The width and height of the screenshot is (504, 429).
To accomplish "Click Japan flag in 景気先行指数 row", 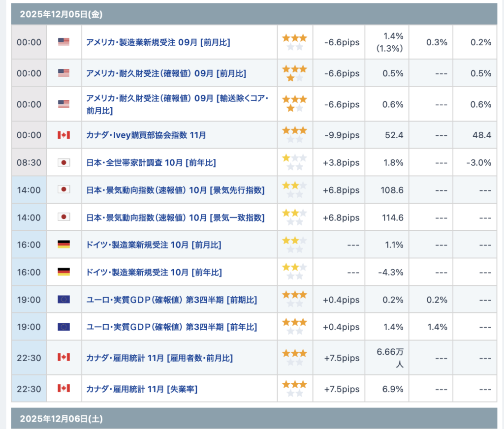I will pos(63,190).
